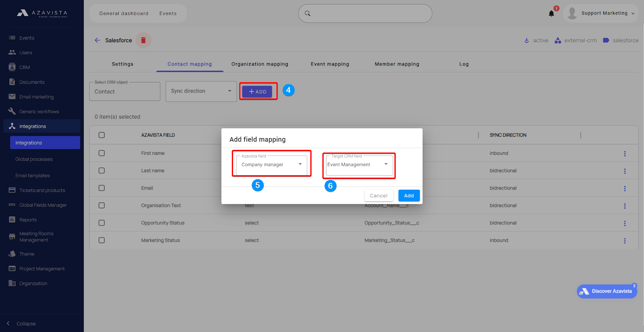Open row menu for Opportunity Status
Screen dimensions: 644x332
pos(625,223)
